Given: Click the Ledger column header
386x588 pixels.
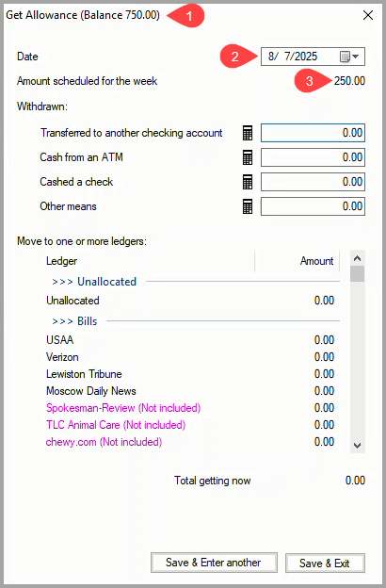Looking at the screenshot, I should click(150, 261).
